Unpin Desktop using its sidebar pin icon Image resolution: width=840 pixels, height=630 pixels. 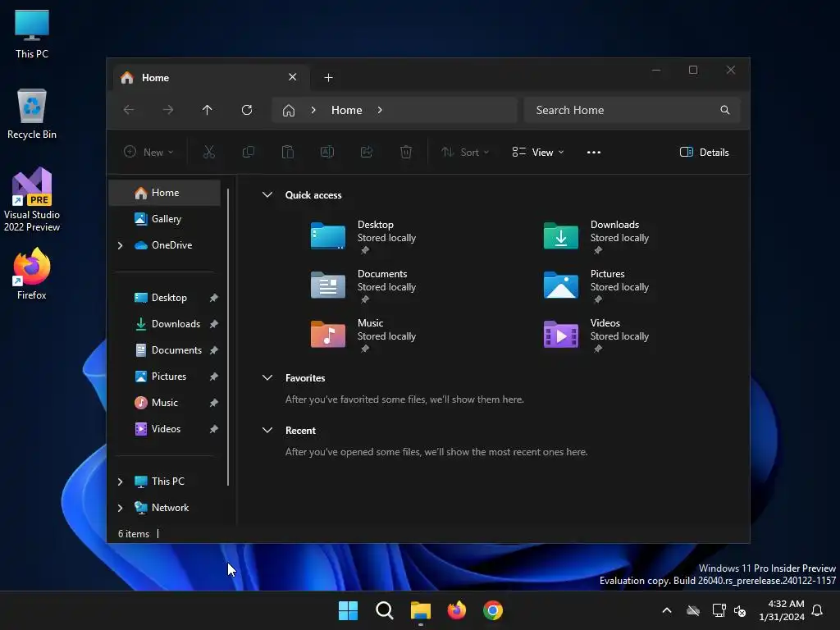(214, 298)
